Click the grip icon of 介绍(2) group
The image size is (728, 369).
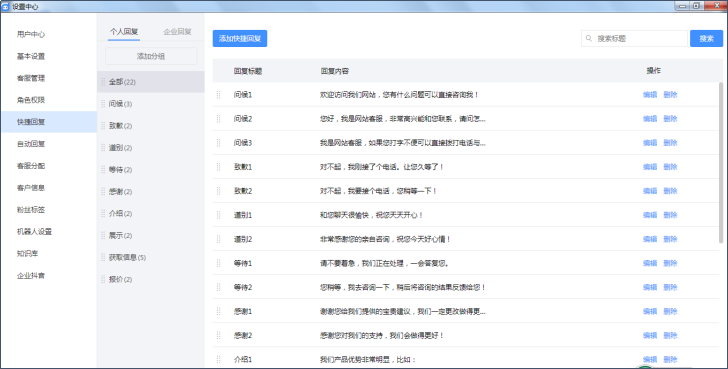[x=103, y=214]
